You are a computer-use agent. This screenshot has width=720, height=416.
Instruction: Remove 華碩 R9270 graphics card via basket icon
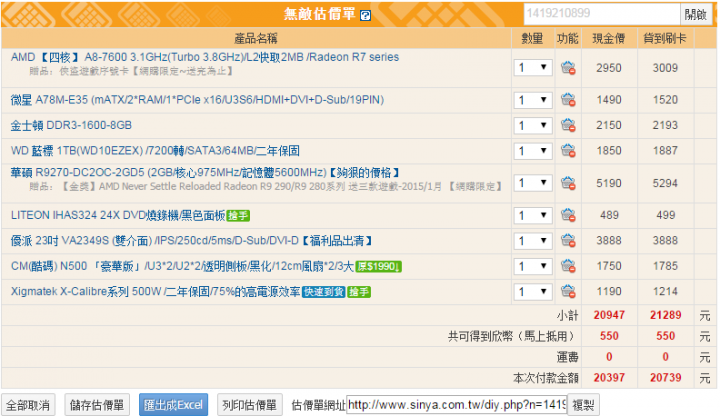tap(568, 183)
